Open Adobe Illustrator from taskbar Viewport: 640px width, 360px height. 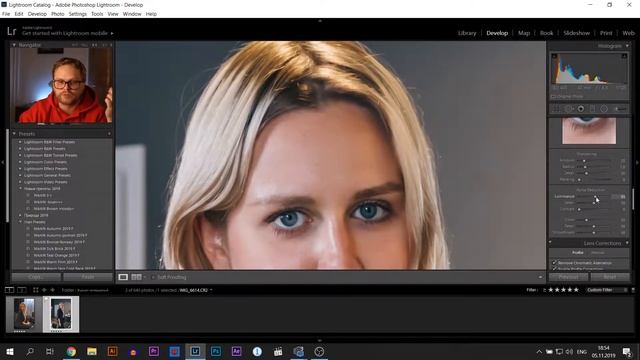click(112, 351)
